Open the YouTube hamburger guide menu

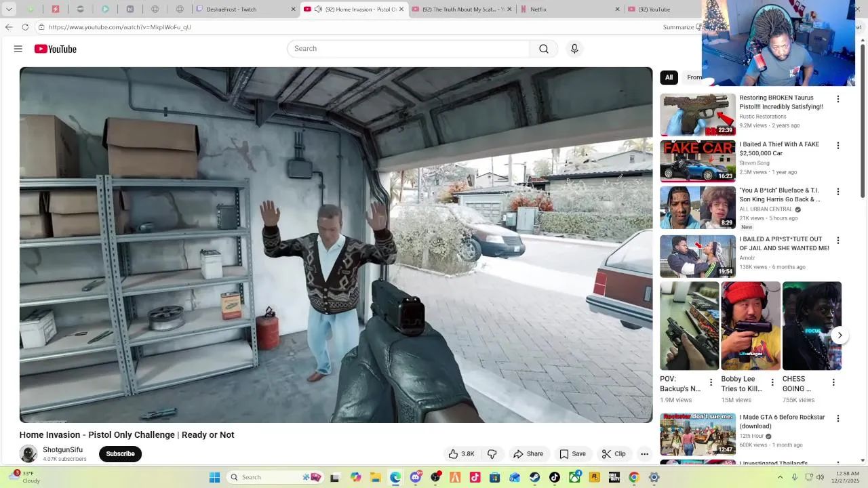pos(18,49)
